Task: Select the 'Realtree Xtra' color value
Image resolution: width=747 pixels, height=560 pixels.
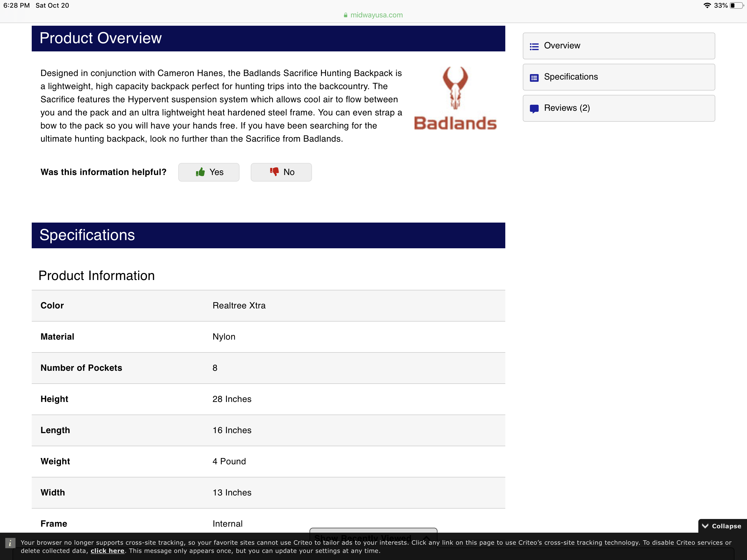Action: [x=239, y=306]
